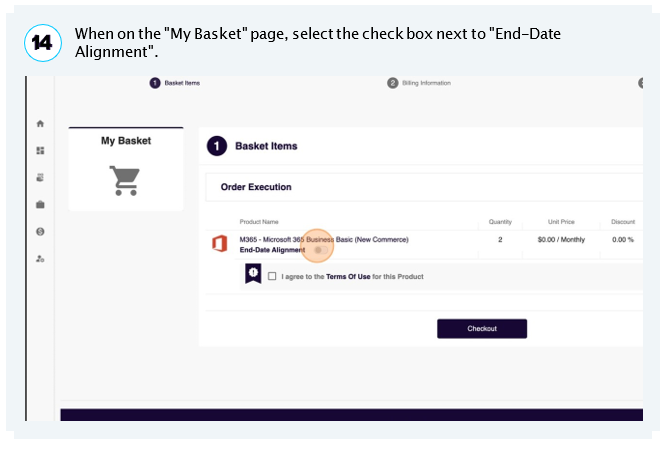This screenshot has width=666, height=450.
Task: Click the Order Execution section header
Action: tap(256, 187)
